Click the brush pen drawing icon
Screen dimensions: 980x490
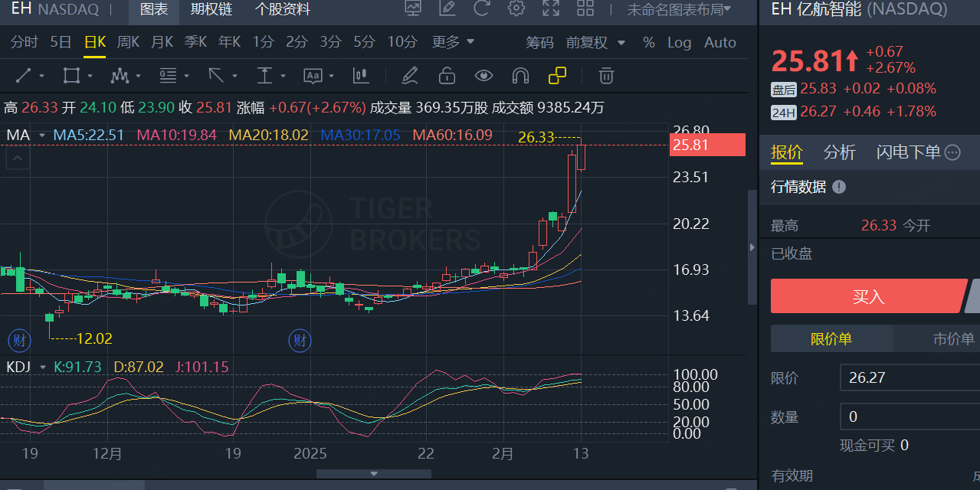(x=410, y=76)
